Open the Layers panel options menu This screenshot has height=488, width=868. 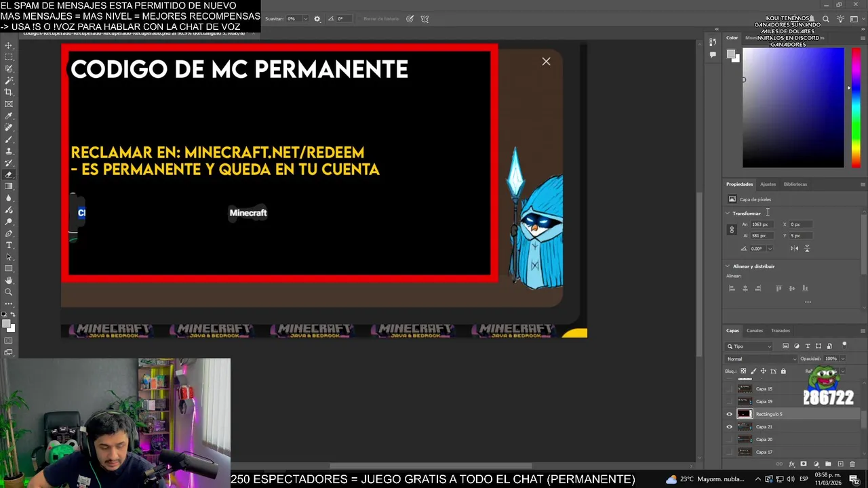(863, 331)
